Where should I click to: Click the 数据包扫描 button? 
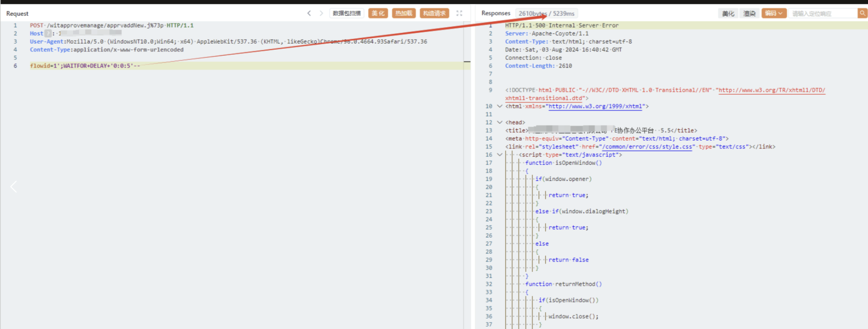347,13
